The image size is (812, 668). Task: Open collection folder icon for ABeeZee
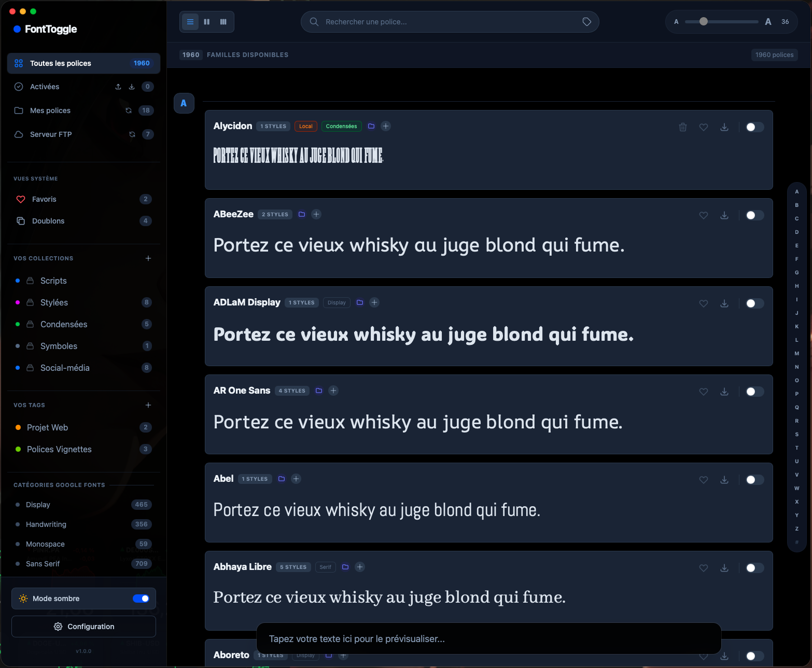[302, 214]
